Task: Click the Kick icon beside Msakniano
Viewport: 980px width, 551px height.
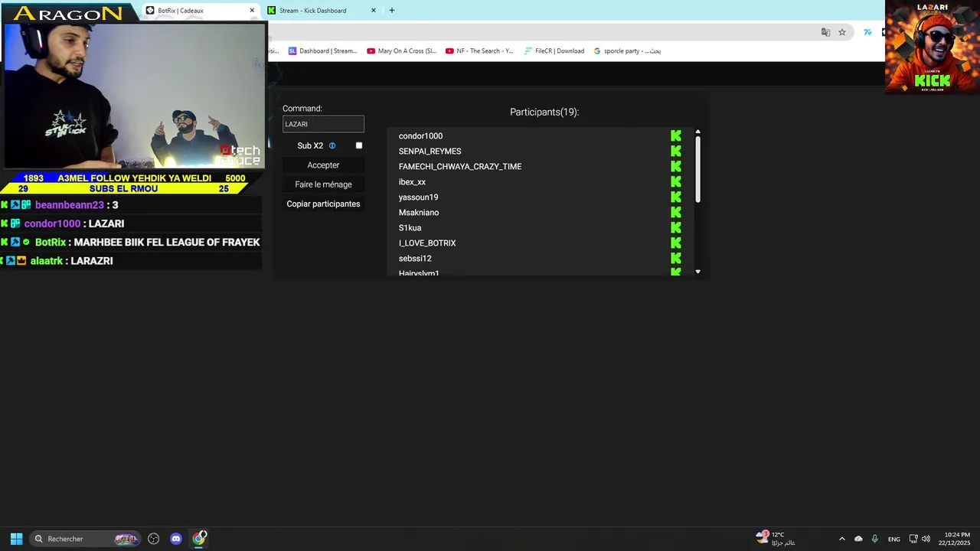Action: tap(676, 212)
